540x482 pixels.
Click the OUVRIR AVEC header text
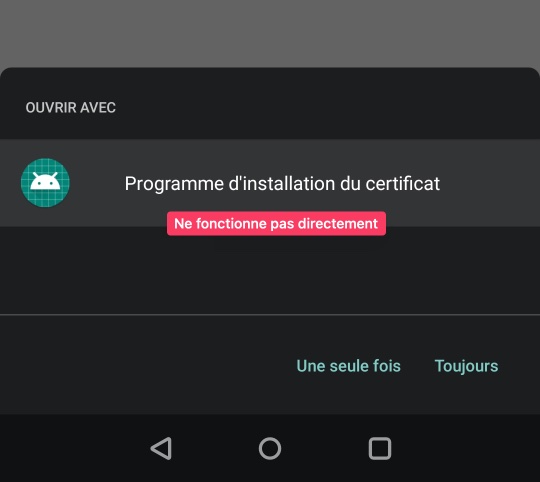pyautogui.click(x=71, y=107)
